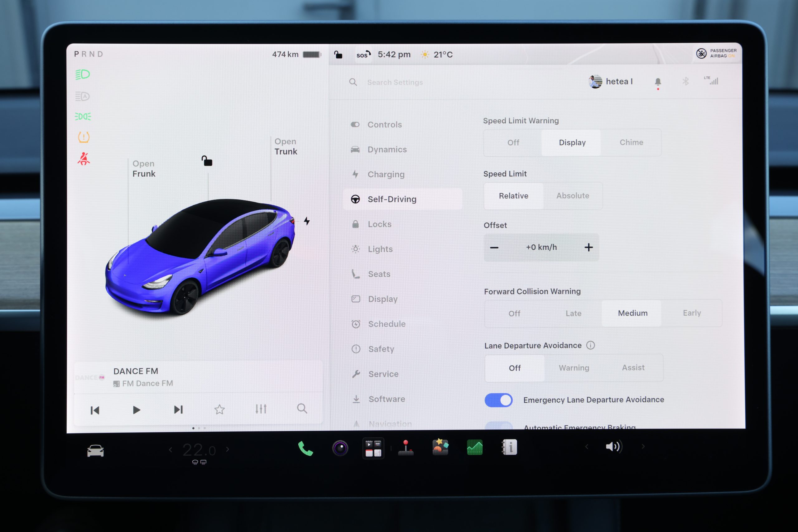The image size is (798, 532).
Task: Tap the LTE signal strength icon
Action: [x=711, y=80]
